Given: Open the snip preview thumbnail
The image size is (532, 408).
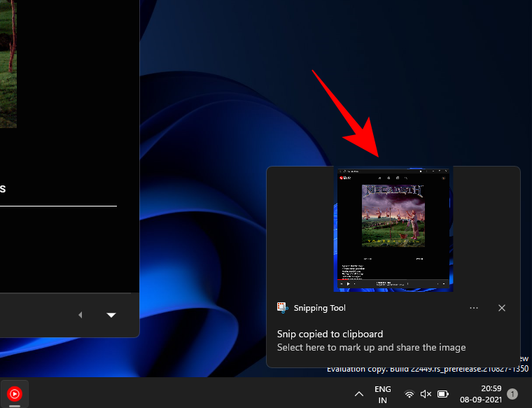Looking at the screenshot, I should 393,229.
